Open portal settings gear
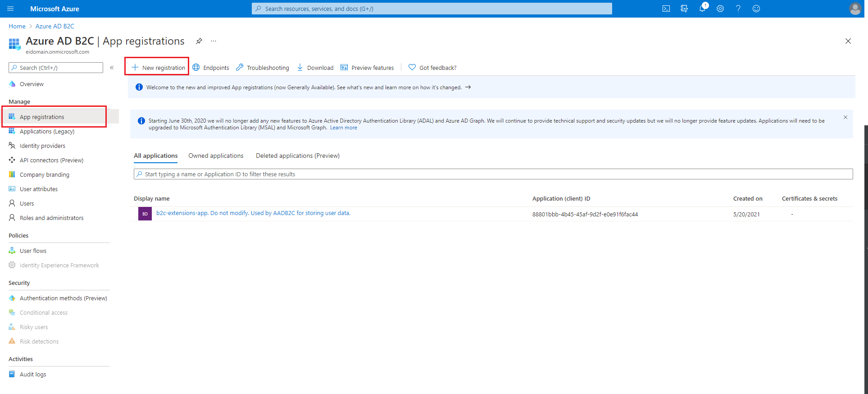The width and height of the screenshot is (868, 394). (x=720, y=9)
